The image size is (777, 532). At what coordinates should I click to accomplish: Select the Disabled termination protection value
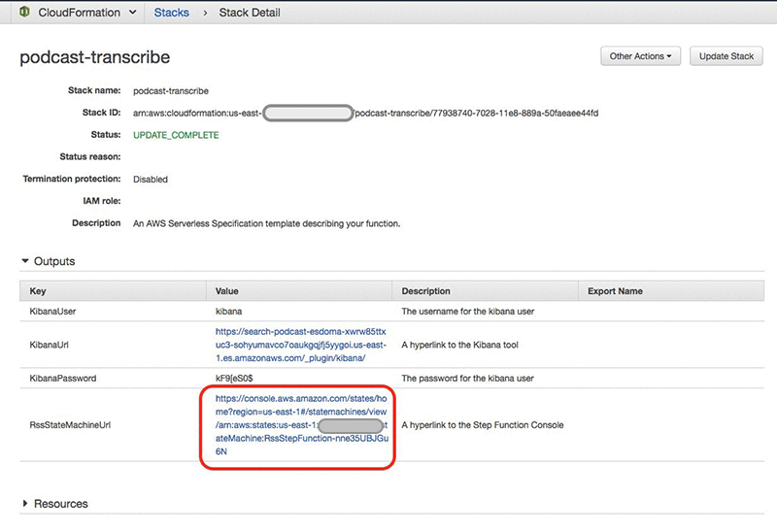pyautogui.click(x=151, y=180)
